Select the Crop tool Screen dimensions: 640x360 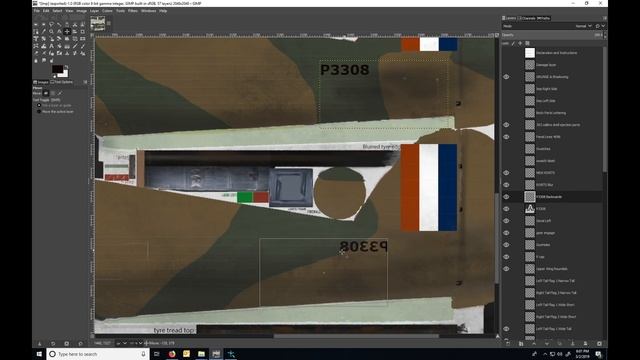(82, 31)
